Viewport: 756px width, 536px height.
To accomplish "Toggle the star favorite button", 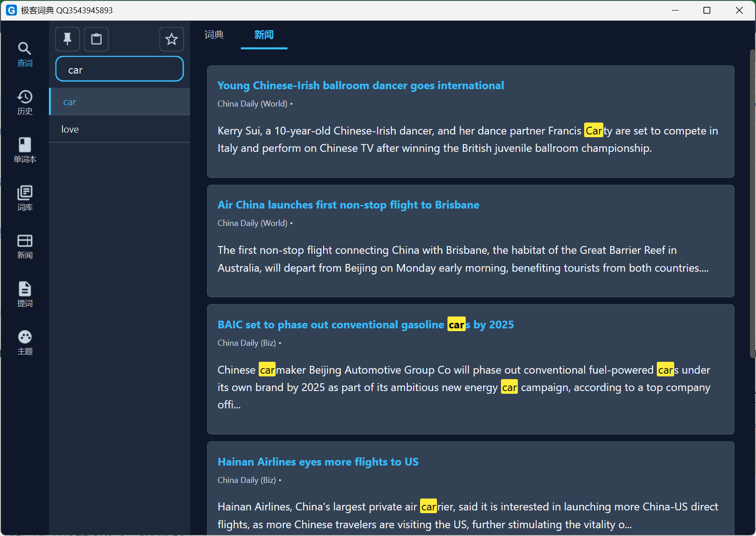I will (x=171, y=39).
